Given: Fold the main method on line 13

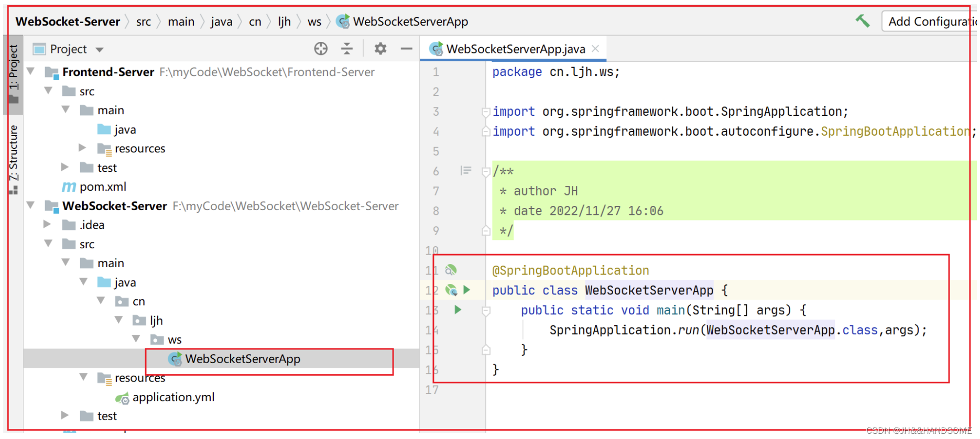Looking at the screenshot, I should (x=486, y=311).
